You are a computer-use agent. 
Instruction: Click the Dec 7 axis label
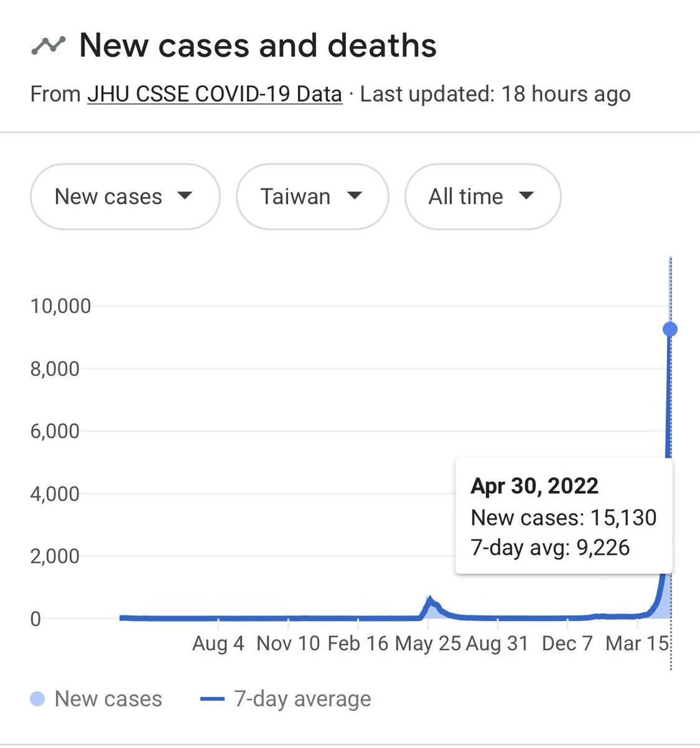(x=567, y=643)
